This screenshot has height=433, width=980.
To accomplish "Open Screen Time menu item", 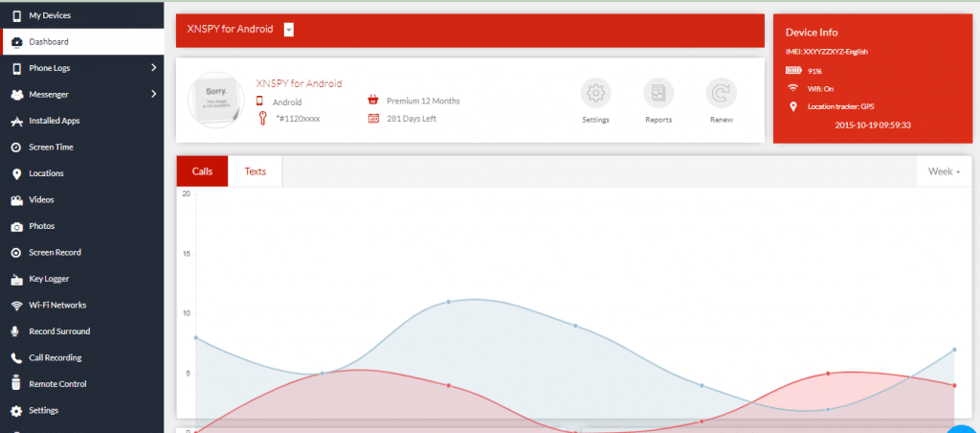I will coord(82,147).
